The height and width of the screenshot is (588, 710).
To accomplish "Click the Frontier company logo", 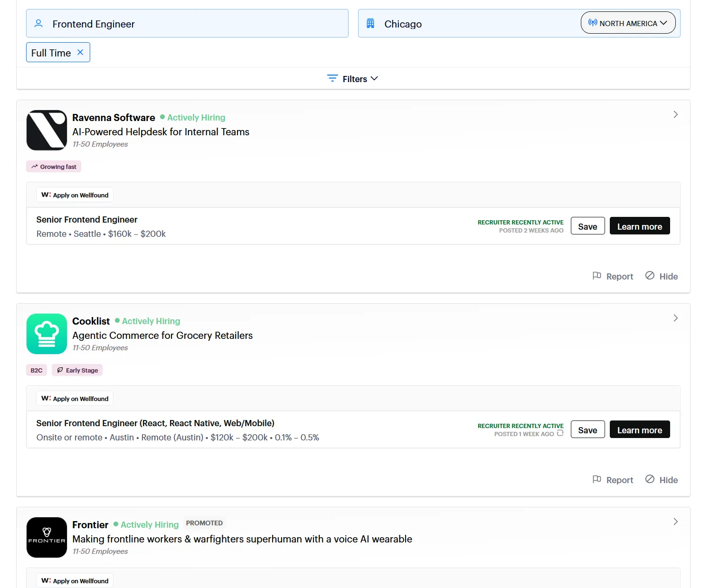I will (47, 537).
